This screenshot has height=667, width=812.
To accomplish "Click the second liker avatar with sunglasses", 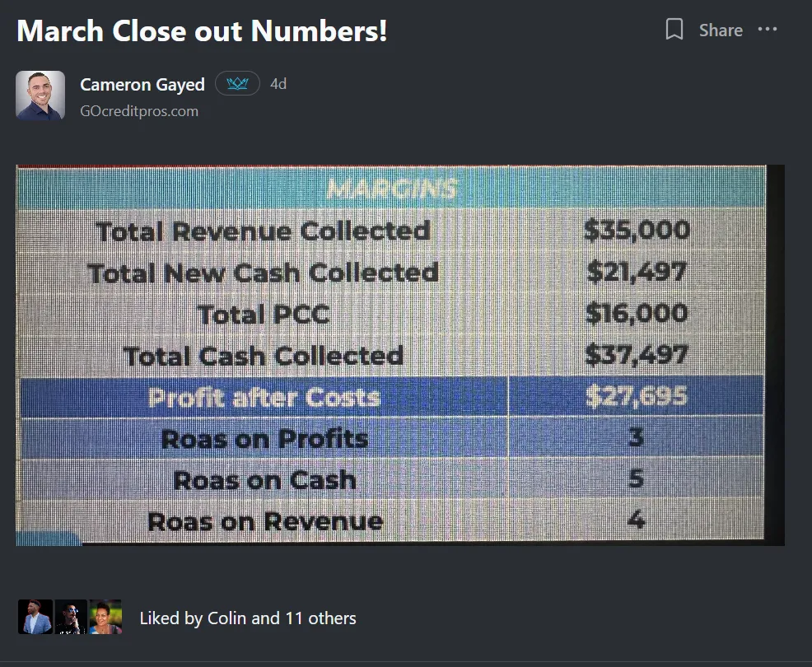I will tap(71, 617).
